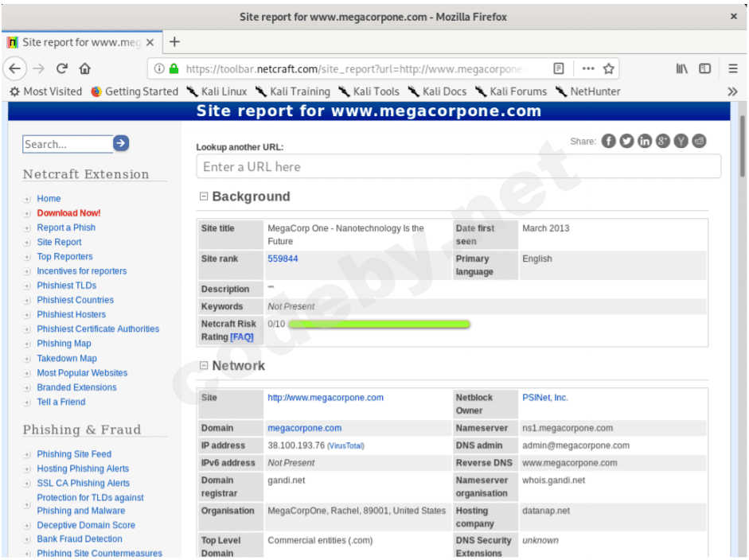Open Phishiest Countries link

pos(76,300)
